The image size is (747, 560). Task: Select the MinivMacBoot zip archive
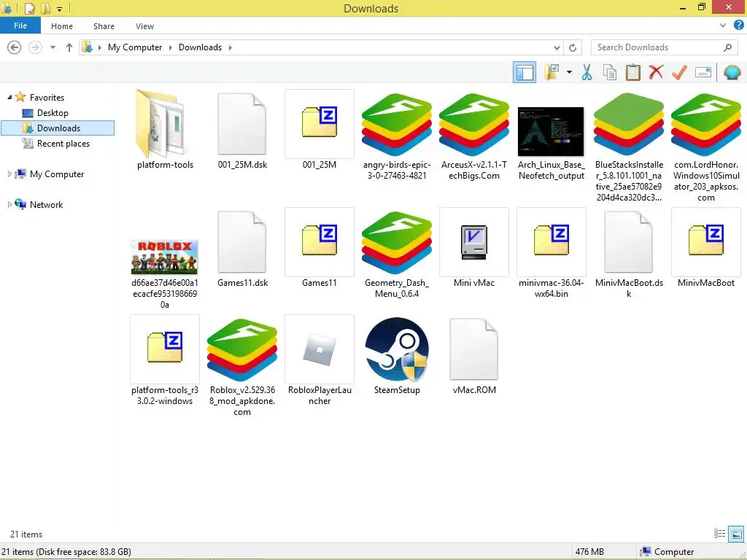click(706, 248)
